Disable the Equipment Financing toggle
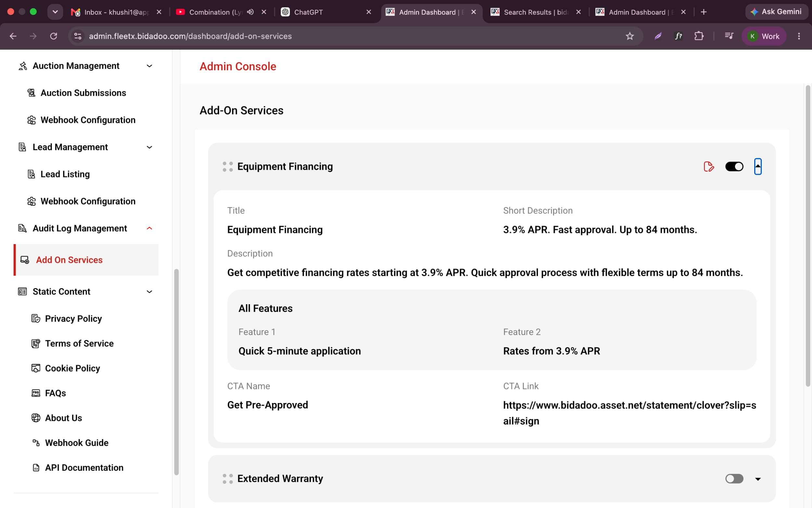This screenshot has height=508, width=812. tap(734, 167)
